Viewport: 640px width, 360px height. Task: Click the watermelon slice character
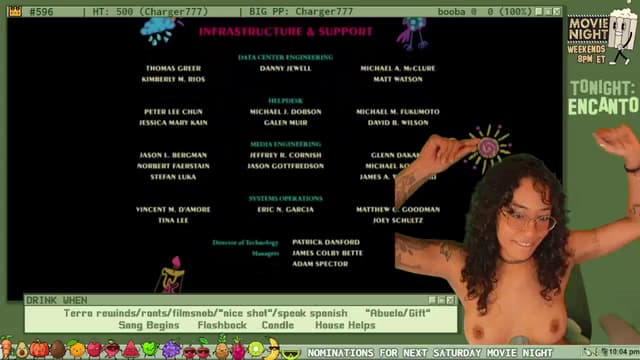(x=131, y=350)
